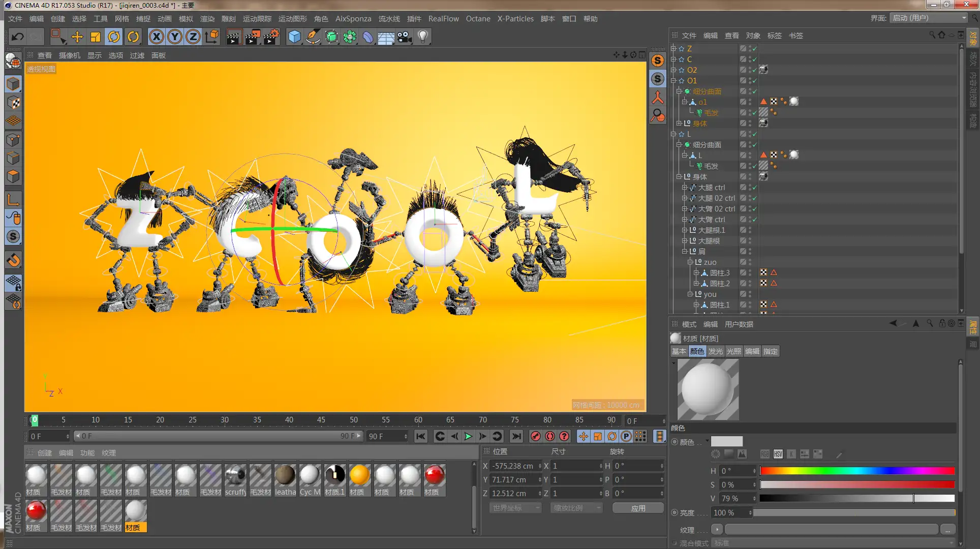Open Edit Render Settings icon
The image size is (980, 549).
tap(271, 37)
